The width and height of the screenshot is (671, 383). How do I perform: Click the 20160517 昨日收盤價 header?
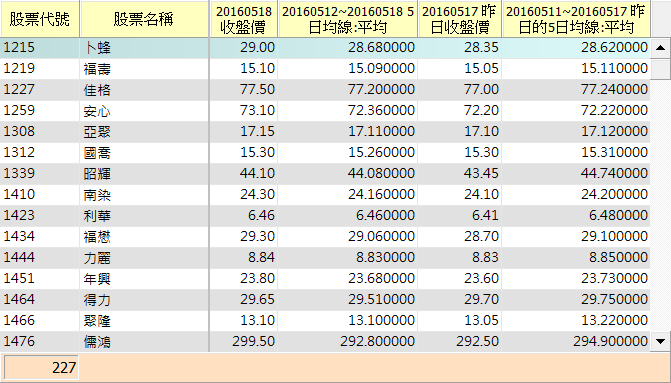click(460, 19)
